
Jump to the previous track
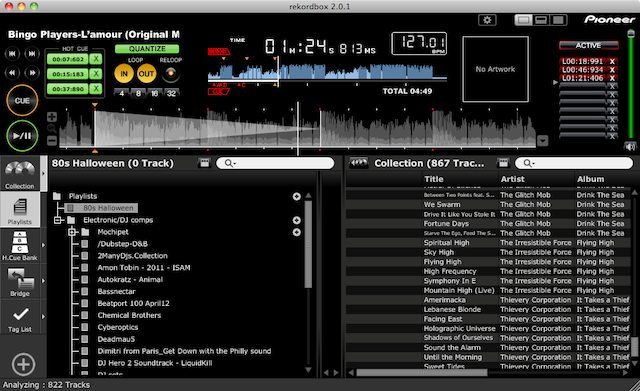13,53
